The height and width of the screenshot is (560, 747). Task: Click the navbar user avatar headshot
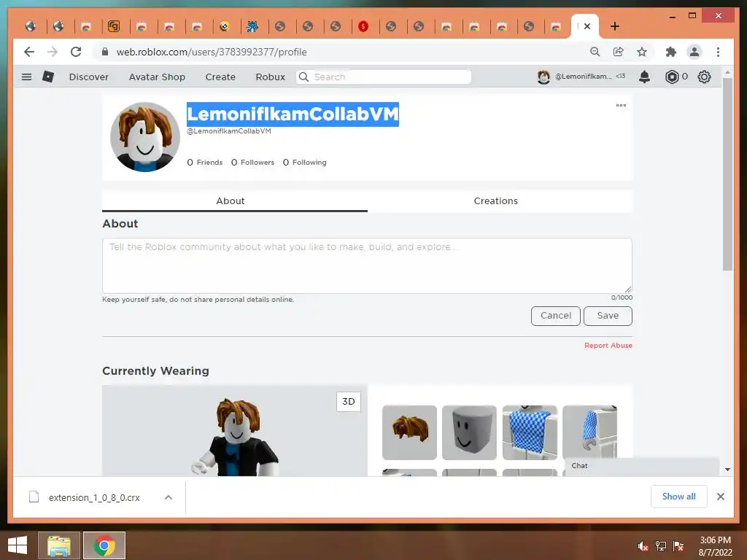(x=543, y=77)
